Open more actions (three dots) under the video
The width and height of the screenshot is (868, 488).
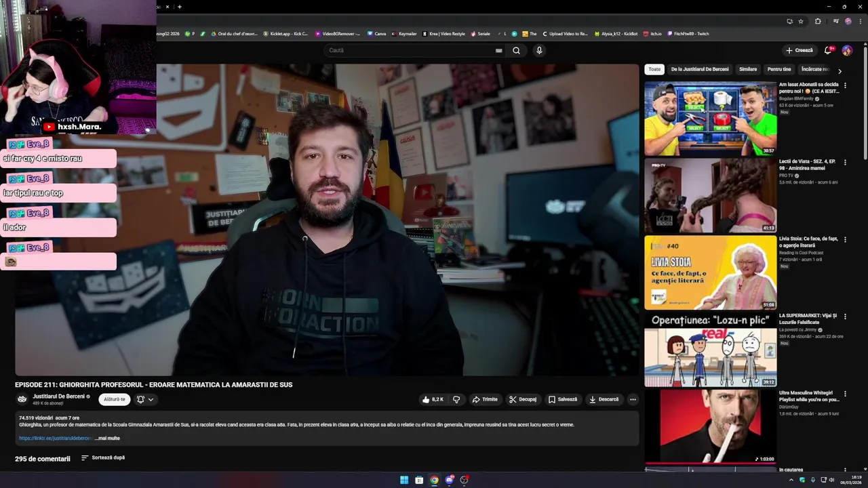click(x=633, y=399)
